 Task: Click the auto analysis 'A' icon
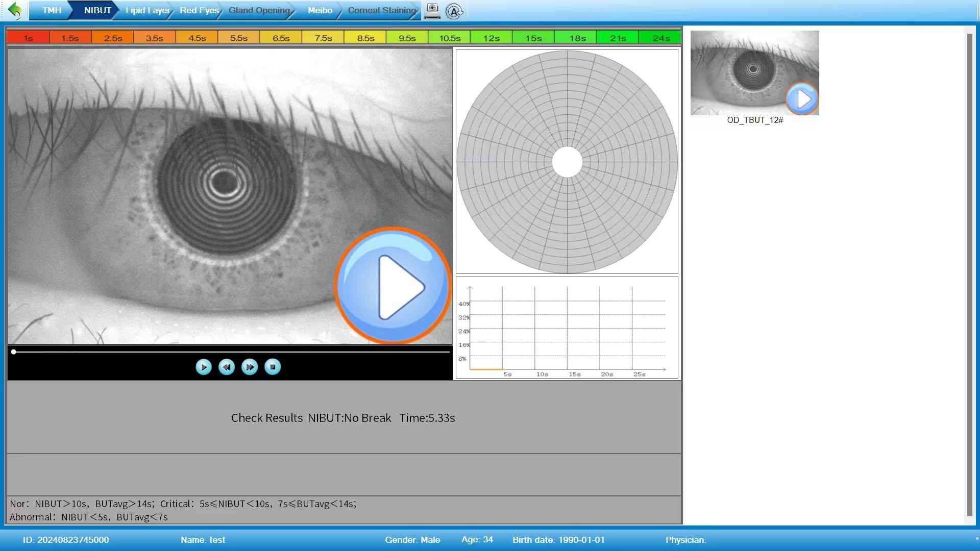click(454, 11)
